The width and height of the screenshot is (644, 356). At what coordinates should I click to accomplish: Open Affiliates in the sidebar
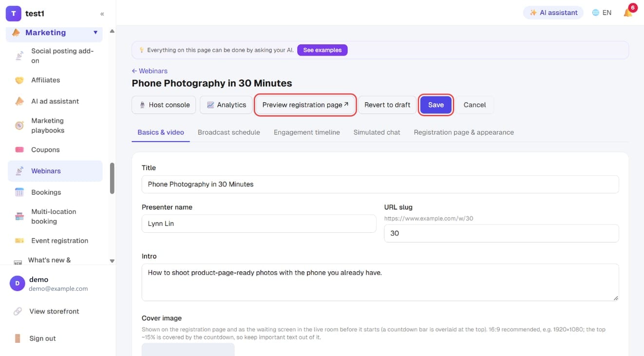pyautogui.click(x=55, y=80)
